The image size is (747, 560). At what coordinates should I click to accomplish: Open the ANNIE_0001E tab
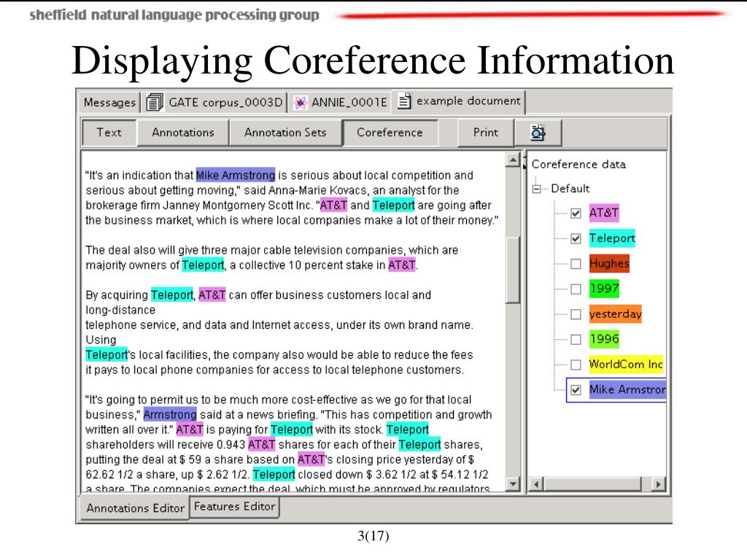(340, 102)
